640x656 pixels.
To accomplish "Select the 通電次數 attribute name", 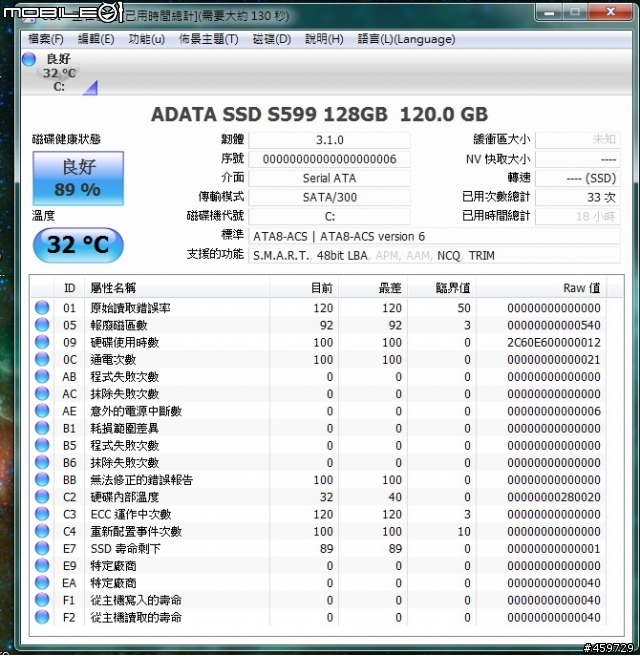I will (x=113, y=359).
